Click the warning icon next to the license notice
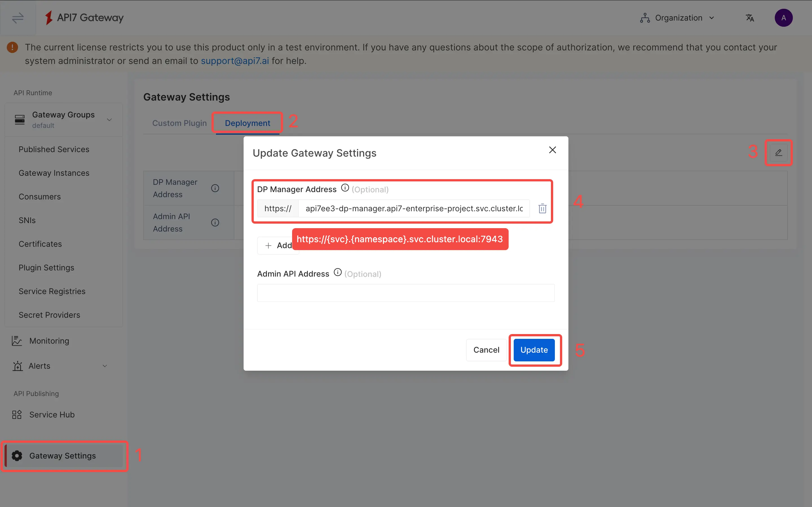812x507 pixels. tap(12, 47)
